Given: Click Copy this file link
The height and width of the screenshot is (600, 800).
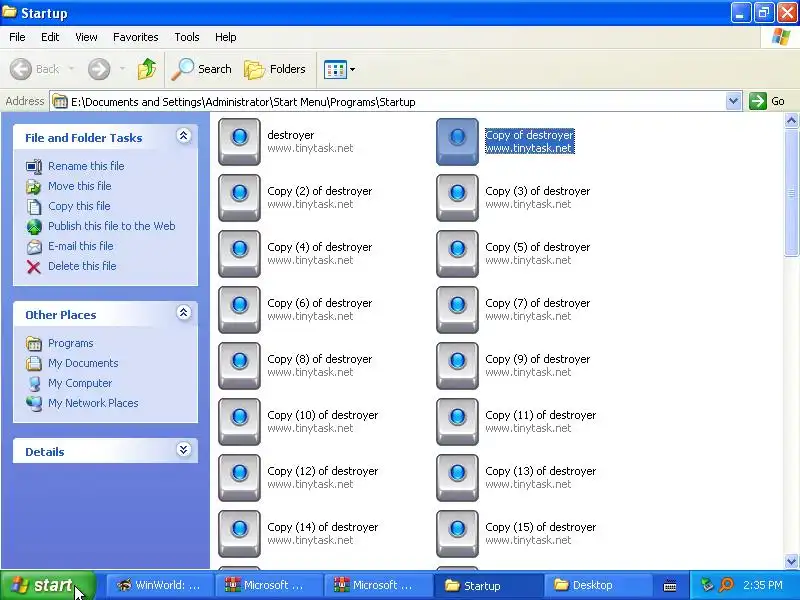Looking at the screenshot, I should point(79,206).
